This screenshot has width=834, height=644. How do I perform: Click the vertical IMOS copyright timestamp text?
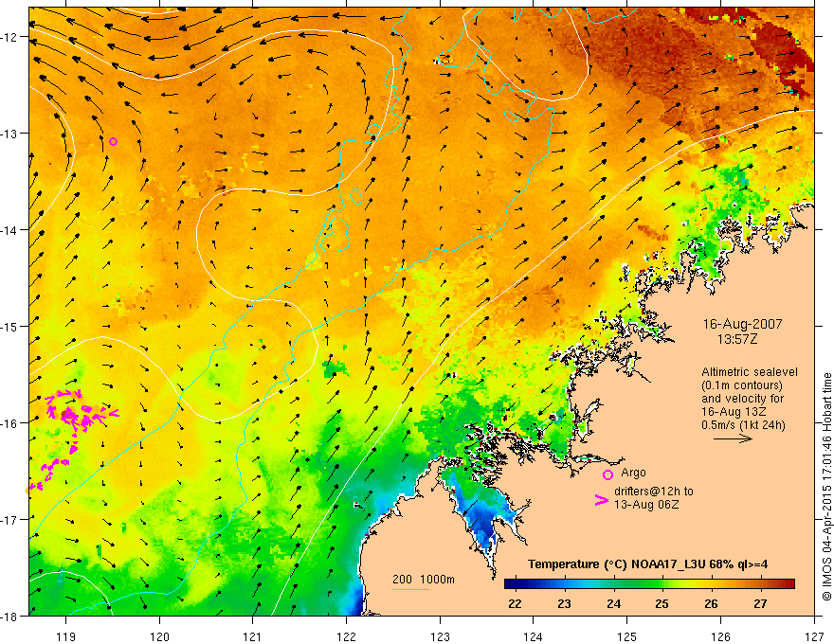point(827,487)
